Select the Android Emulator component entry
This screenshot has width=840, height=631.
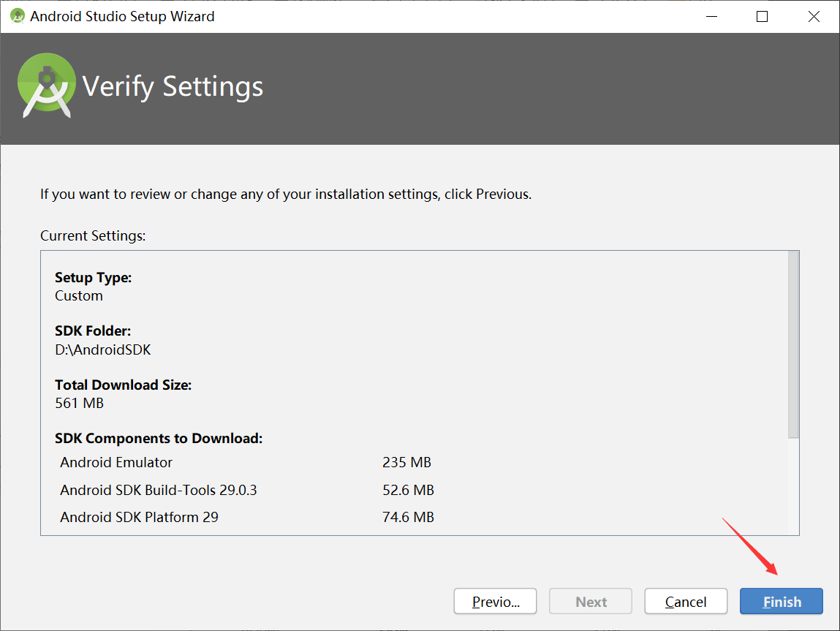point(116,462)
